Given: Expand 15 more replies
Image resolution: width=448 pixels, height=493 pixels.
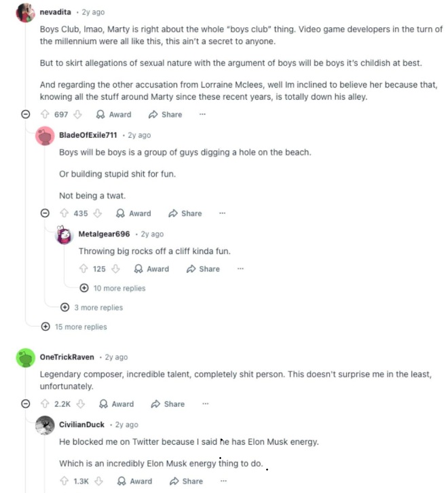Looking at the screenshot, I should coord(74,327).
